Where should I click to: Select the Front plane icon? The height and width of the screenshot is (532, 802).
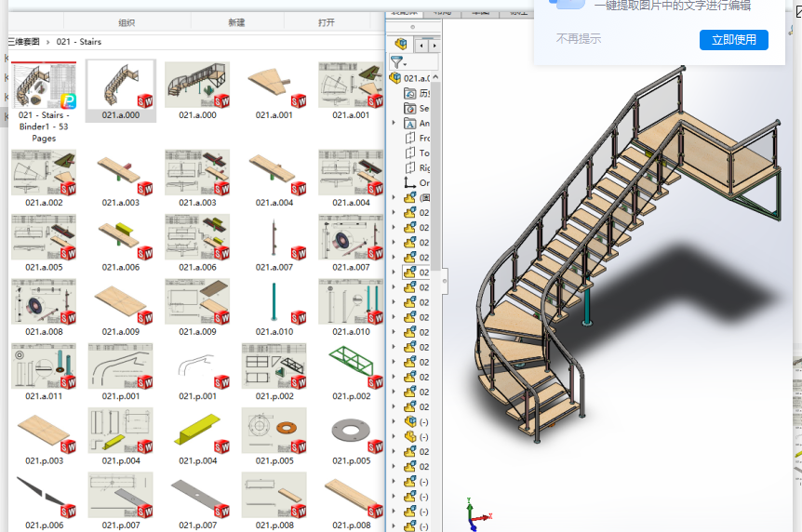(409, 138)
